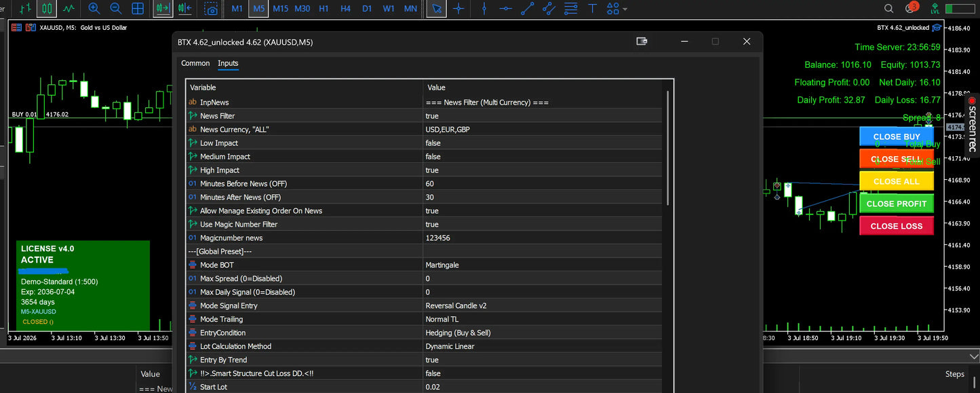
Task: Click the red CLOSE LOSS button
Action: (x=897, y=226)
